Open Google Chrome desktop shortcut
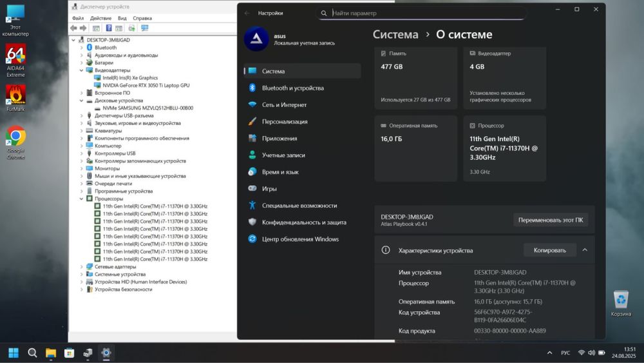 point(15,142)
